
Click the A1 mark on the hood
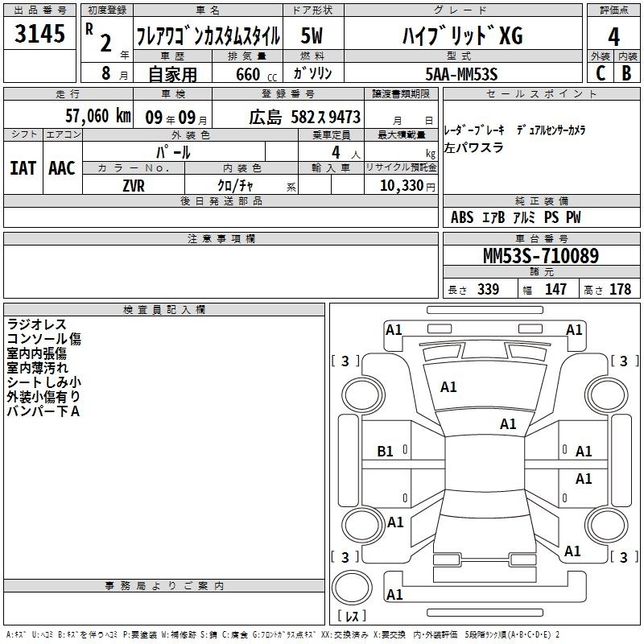pos(448,387)
